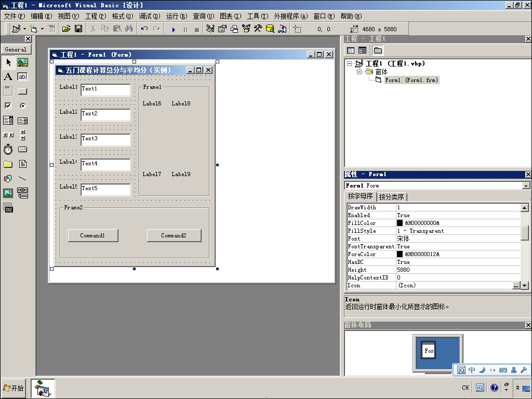
Task: Select the CheckBox control tool
Action: click(8, 105)
